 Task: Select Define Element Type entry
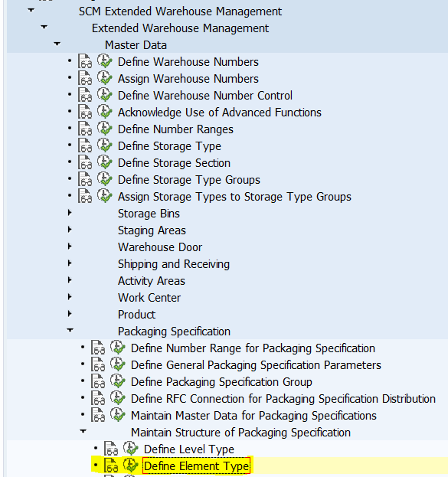pyautogui.click(x=197, y=466)
